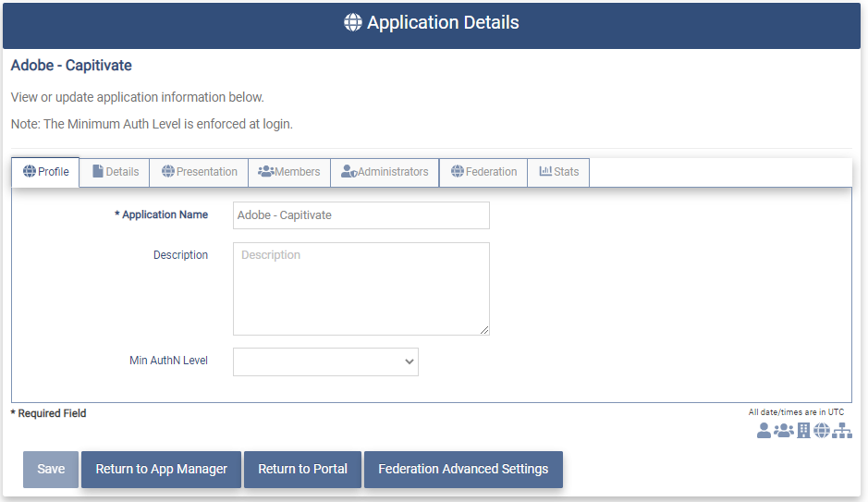Click the Min AuthN Level label
868x502 pixels.
tap(169, 361)
